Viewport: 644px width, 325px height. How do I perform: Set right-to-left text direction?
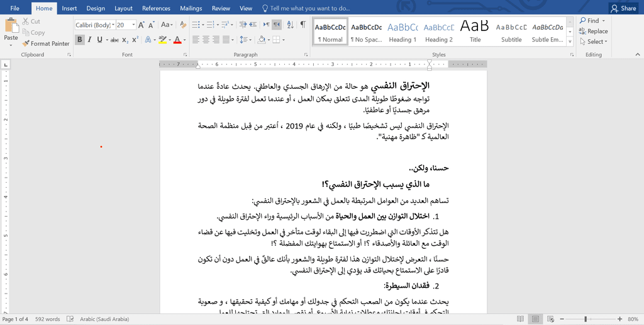[277, 25]
